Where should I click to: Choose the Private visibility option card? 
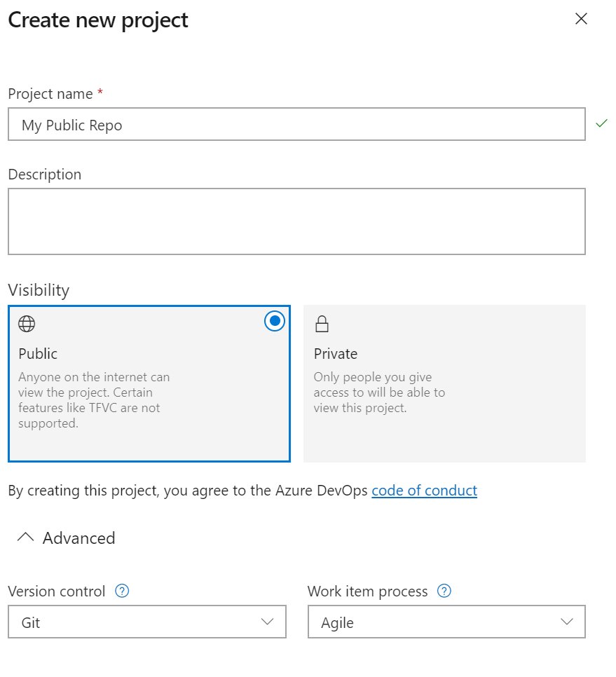(x=444, y=383)
